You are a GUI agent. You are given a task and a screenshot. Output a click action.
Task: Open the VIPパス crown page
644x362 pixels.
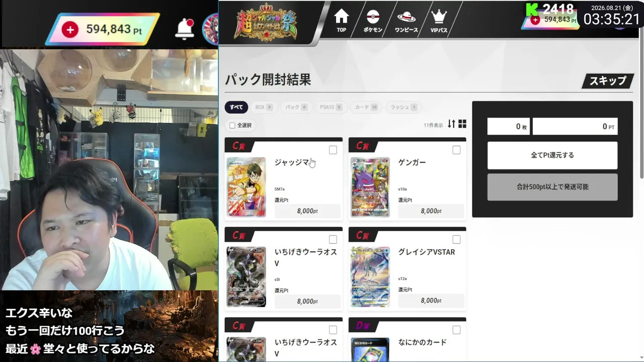439,21
